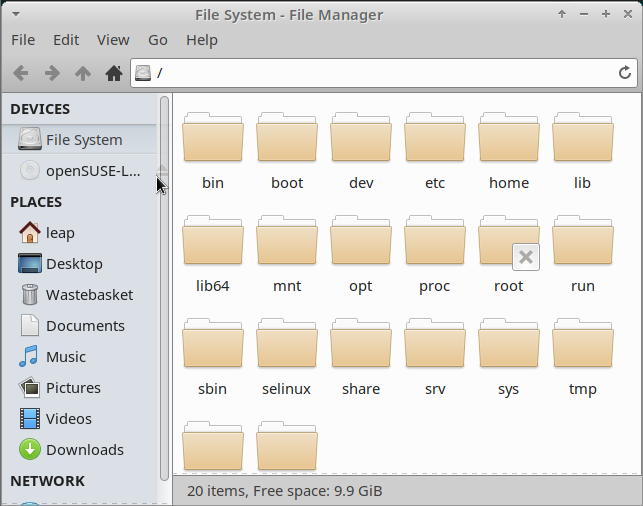Select the locked root folder
Viewport: 643px width, 506px height.
click(509, 242)
